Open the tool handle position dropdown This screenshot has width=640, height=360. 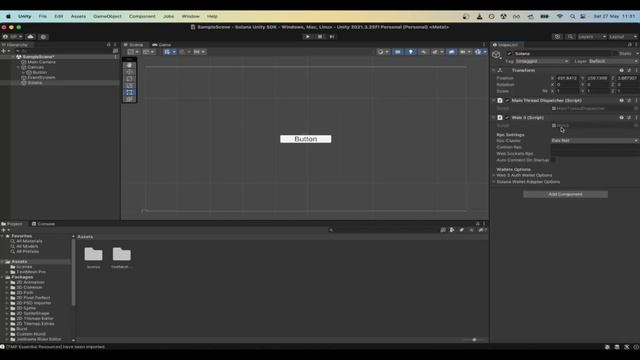tap(133, 52)
